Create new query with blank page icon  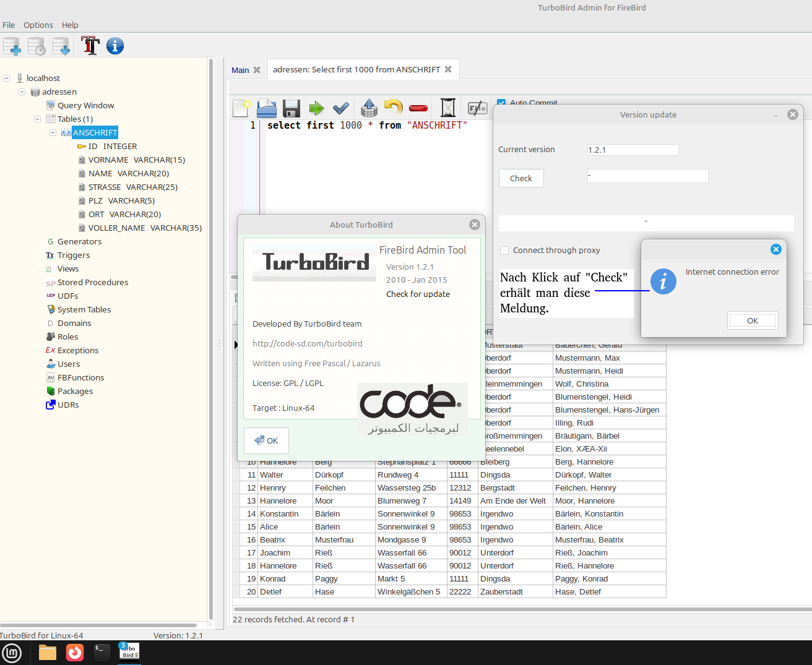(x=241, y=108)
